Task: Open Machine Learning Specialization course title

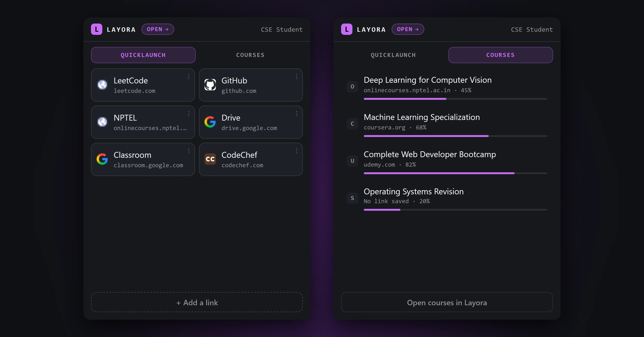Action: [x=422, y=117]
